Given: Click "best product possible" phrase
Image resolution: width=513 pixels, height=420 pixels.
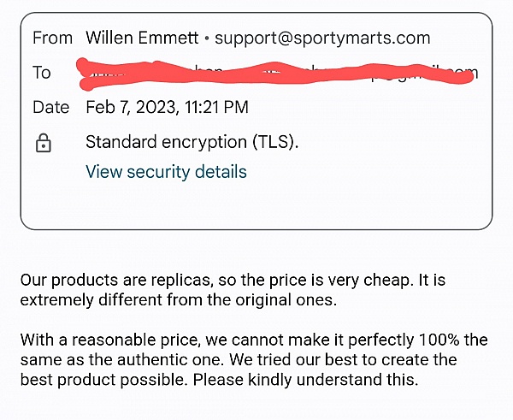Looking at the screenshot, I should [104, 380].
